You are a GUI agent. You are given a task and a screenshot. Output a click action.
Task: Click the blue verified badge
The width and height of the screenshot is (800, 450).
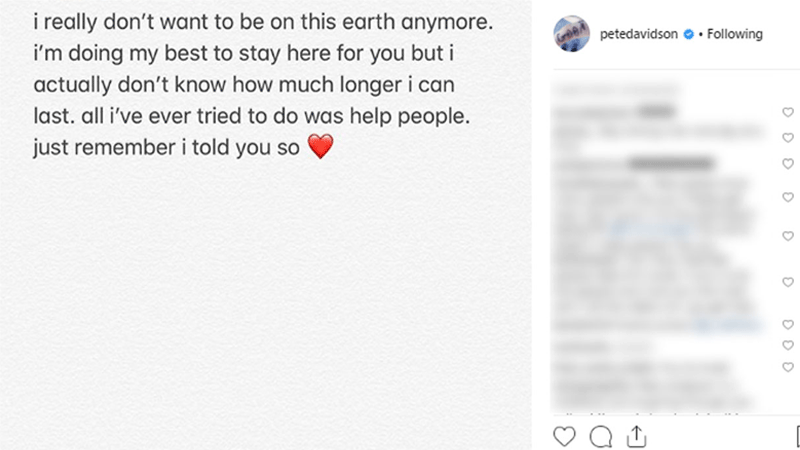(688, 34)
